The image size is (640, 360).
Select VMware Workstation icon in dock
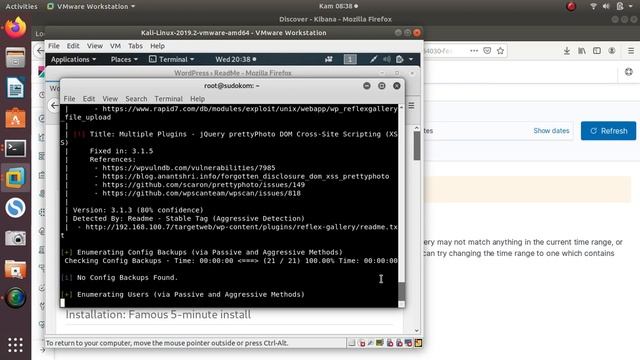click(x=15, y=178)
